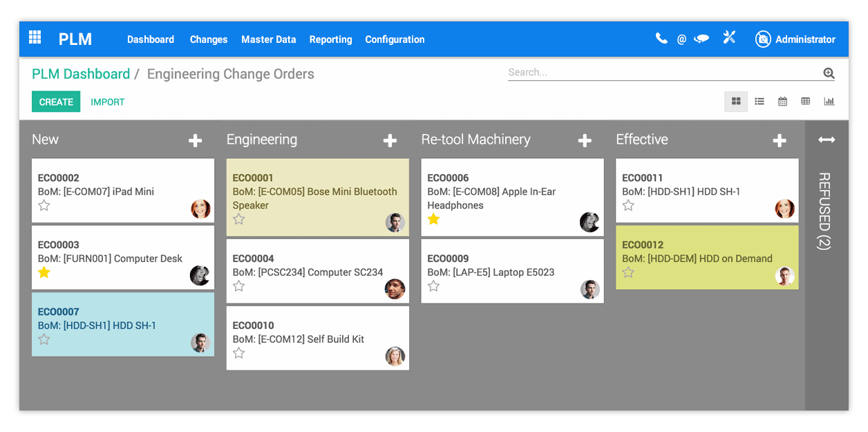Click the Create button
Screen dimensions: 868x432
(x=56, y=102)
